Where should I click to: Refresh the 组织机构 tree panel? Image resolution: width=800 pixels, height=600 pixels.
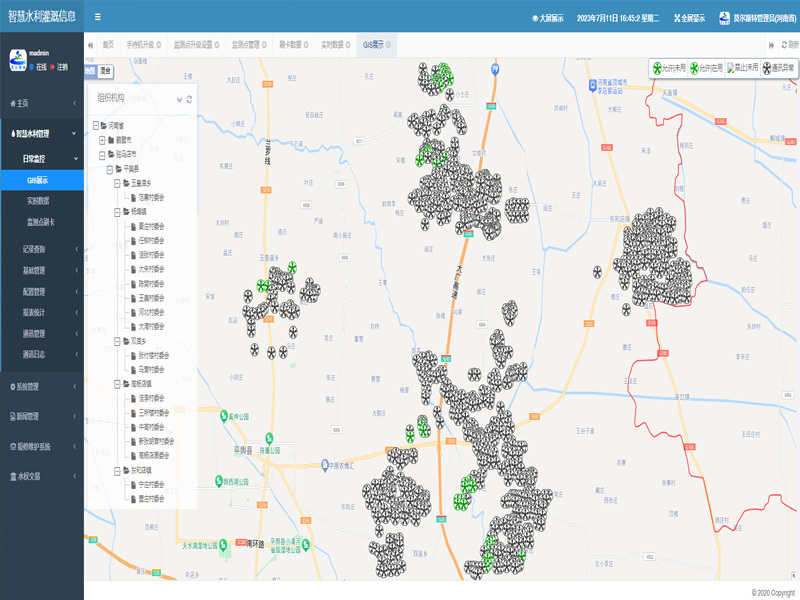coord(189,99)
